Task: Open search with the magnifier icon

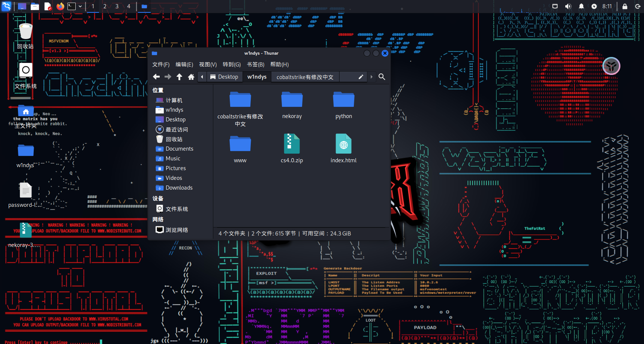Action: 382,77
